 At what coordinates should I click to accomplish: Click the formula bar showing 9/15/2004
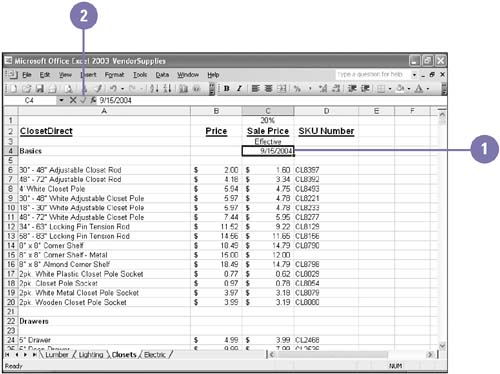click(272, 100)
